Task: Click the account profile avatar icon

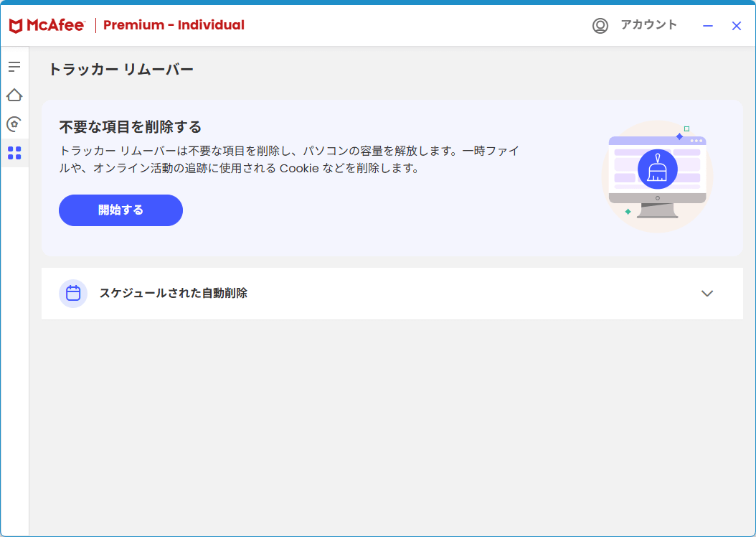Action: 600,26
